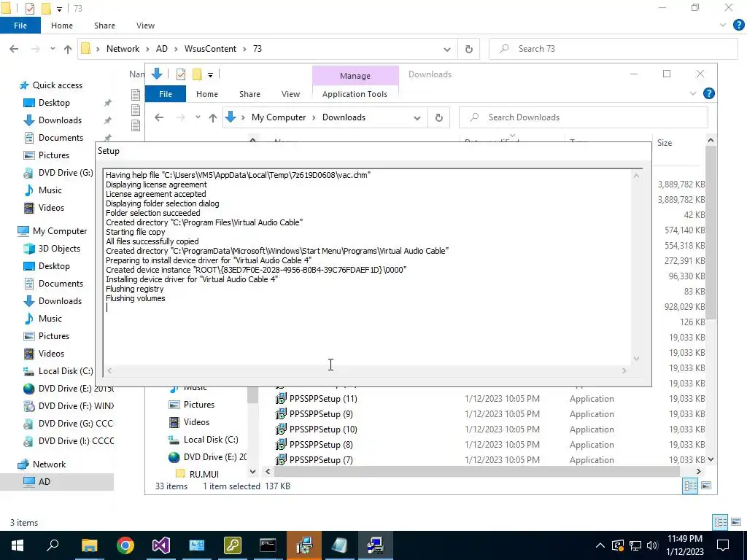Refresh the Downloads folder view
This screenshot has height=560, width=747.
pos(438,117)
